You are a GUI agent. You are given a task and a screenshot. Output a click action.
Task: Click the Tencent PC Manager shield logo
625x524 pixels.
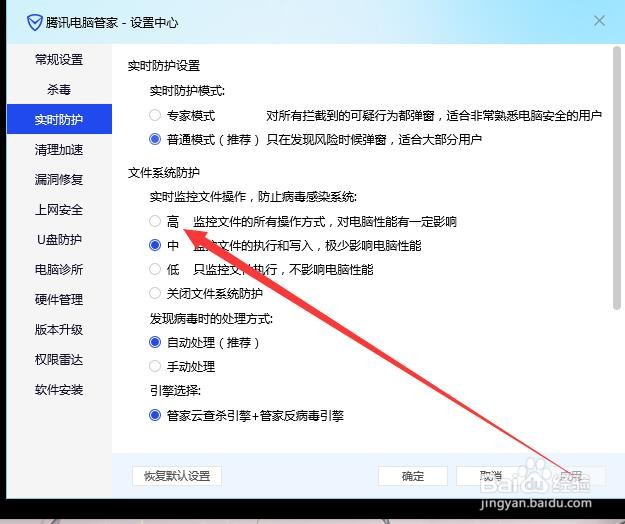[35, 23]
